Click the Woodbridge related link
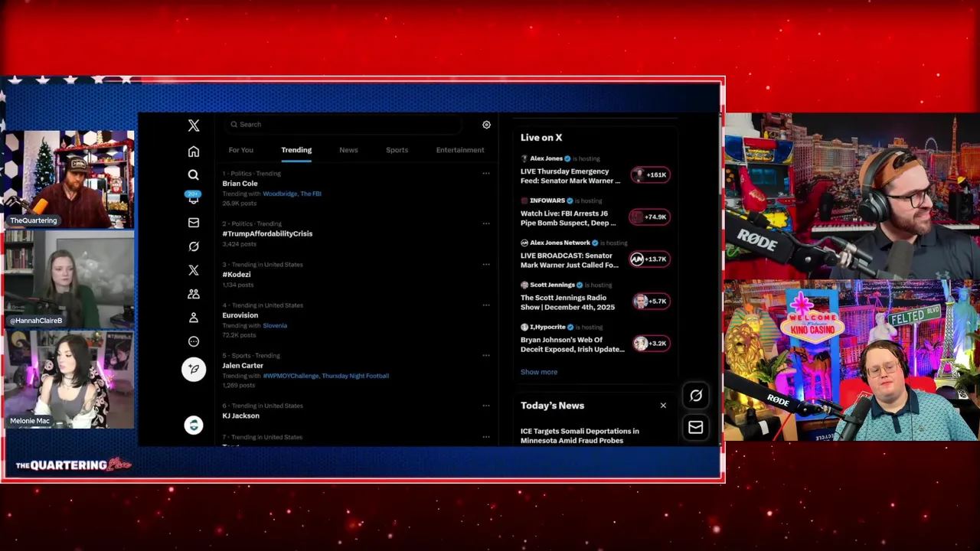The height and width of the screenshot is (551, 980). [x=279, y=194]
